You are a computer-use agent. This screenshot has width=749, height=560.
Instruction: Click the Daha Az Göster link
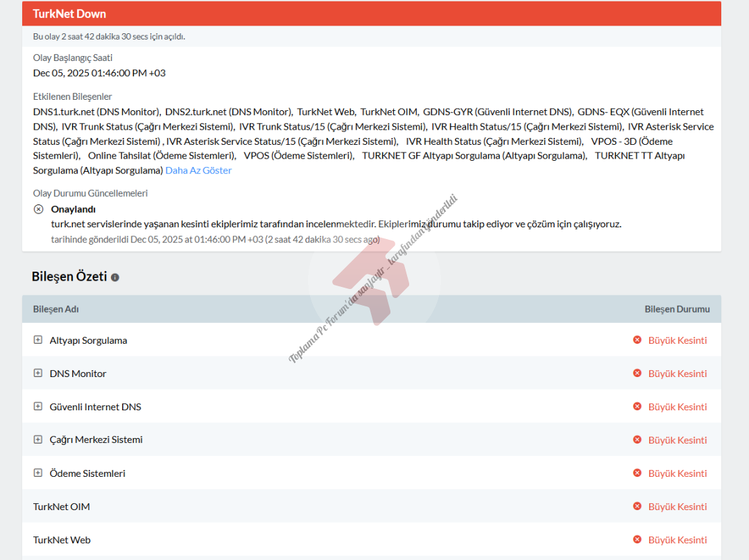(198, 170)
